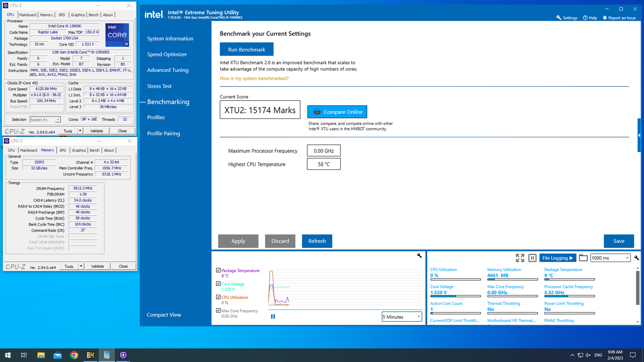Open Speed Optimizer section
Screen dimensions: 644x362
pos(167,54)
